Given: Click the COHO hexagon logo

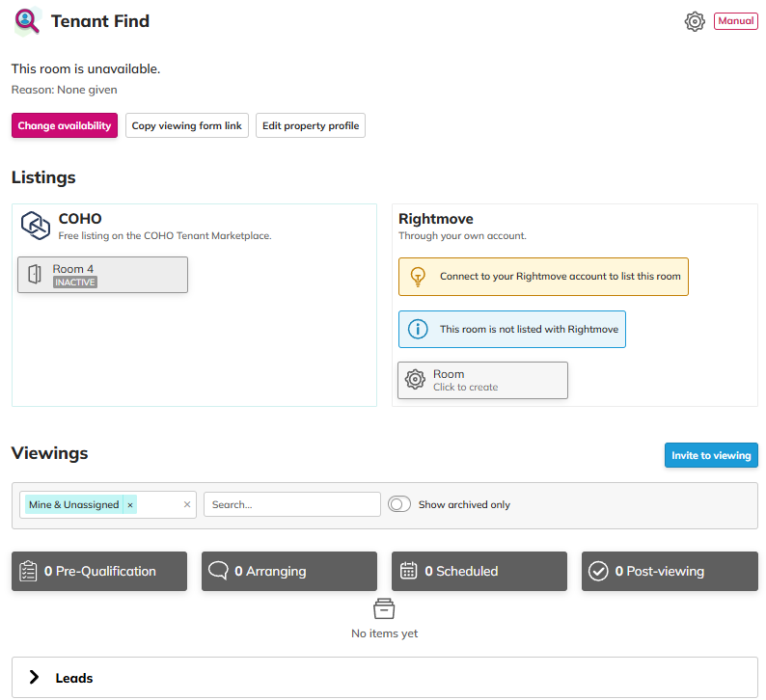Looking at the screenshot, I should click(x=35, y=226).
